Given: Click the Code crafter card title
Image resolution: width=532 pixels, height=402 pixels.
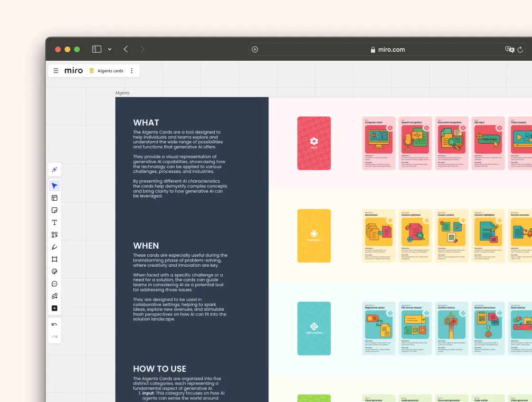Looking at the screenshot, I should [481, 400].
